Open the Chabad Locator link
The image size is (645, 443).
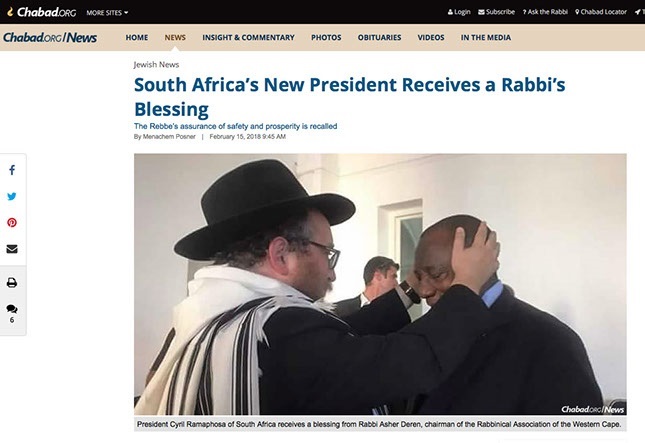point(601,12)
